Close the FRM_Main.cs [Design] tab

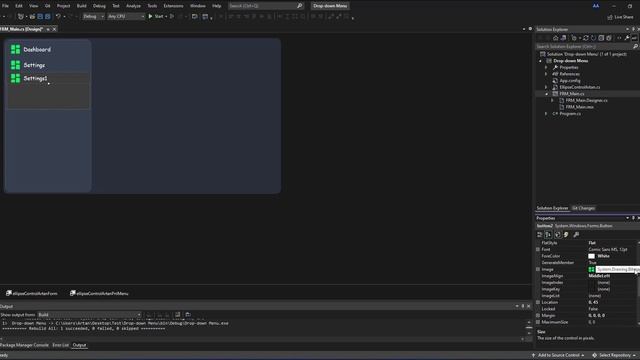pyautogui.click(x=54, y=29)
